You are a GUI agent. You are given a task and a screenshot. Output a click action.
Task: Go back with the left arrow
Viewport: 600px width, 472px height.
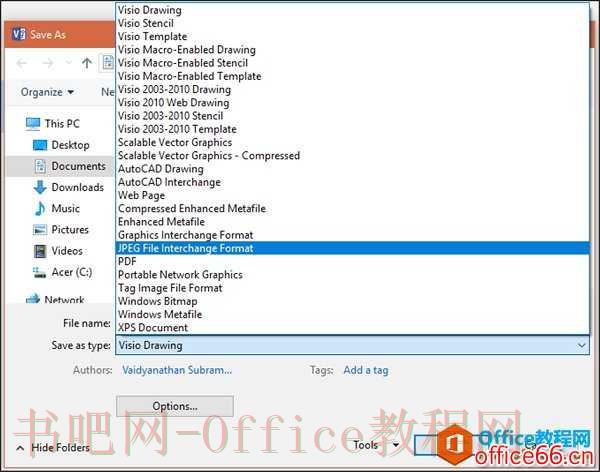(22, 63)
